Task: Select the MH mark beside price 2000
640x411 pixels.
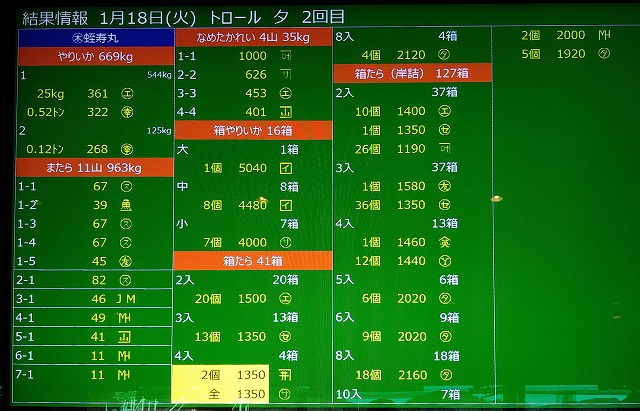Action: point(604,35)
